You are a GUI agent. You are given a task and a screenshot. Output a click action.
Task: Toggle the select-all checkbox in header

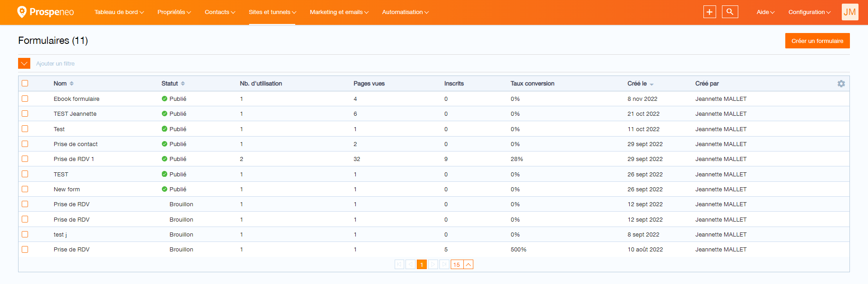click(x=25, y=83)
